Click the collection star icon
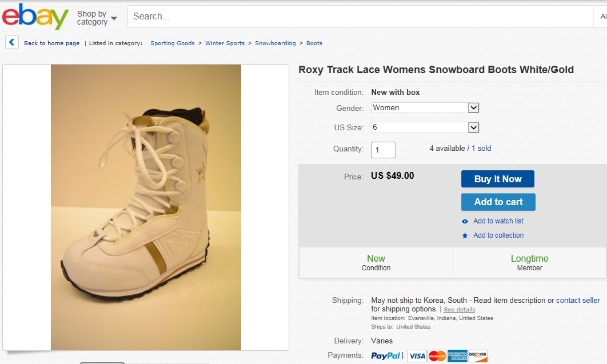This screenshot has height=364, width=607. (x=465, y=235)
